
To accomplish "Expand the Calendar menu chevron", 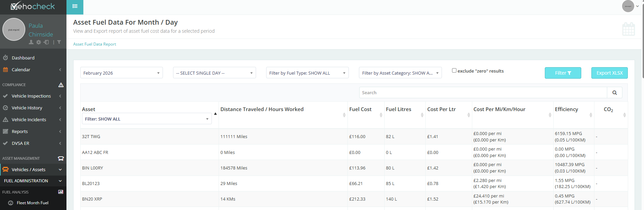I will coord(60,70).
